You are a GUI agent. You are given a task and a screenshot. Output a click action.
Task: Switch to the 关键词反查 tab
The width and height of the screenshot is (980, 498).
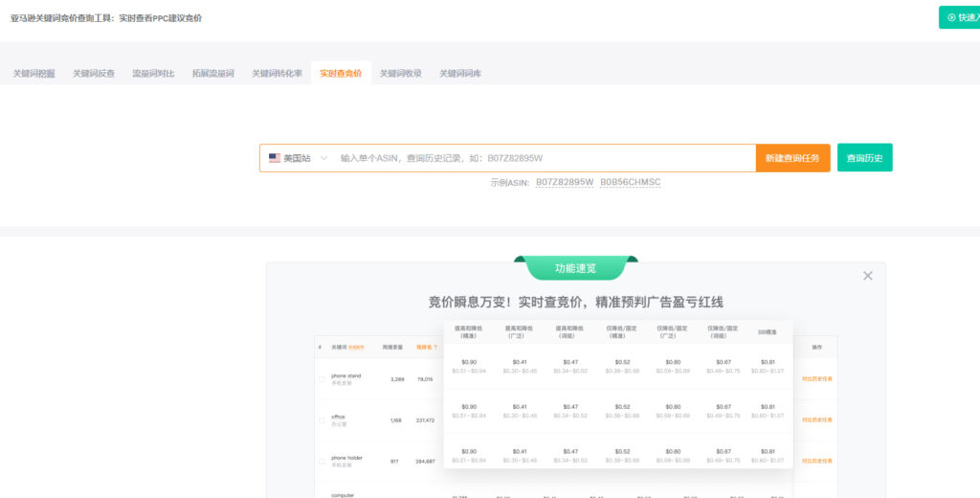94,73
